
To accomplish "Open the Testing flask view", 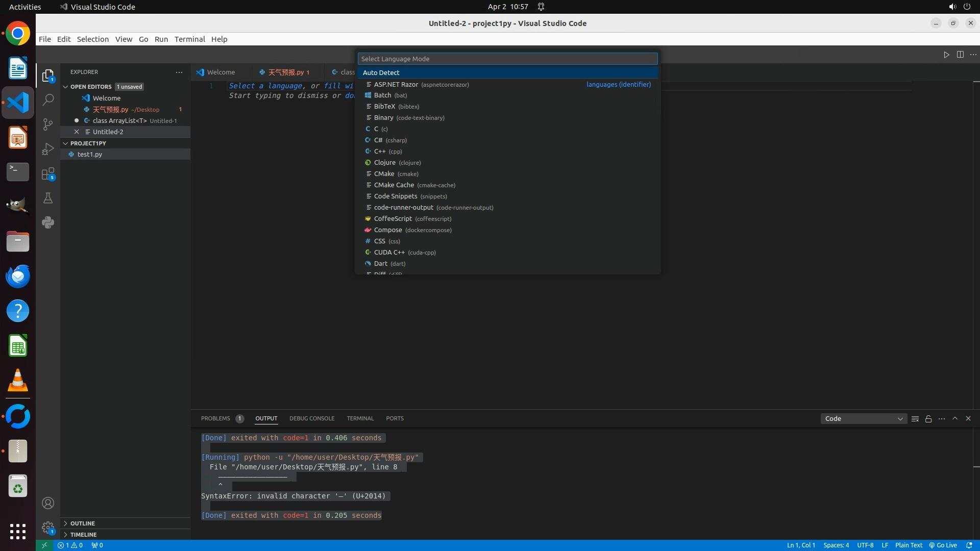I will [48, 198].
